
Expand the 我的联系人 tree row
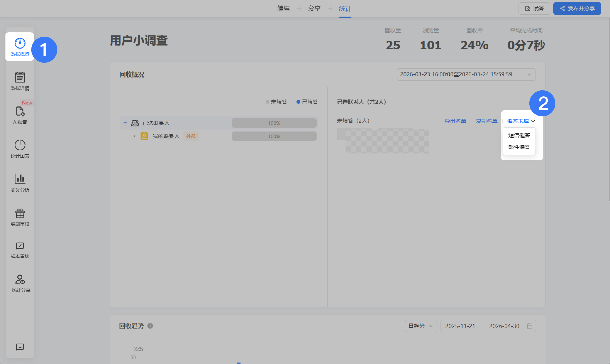(x=134, y=136)
